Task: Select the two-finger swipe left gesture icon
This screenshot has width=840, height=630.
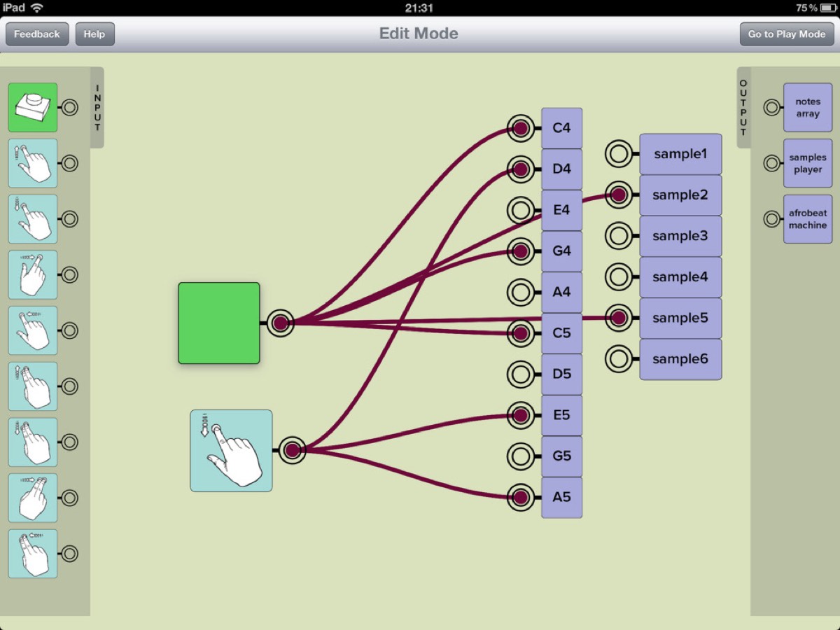Action: [x=33, y=554]
